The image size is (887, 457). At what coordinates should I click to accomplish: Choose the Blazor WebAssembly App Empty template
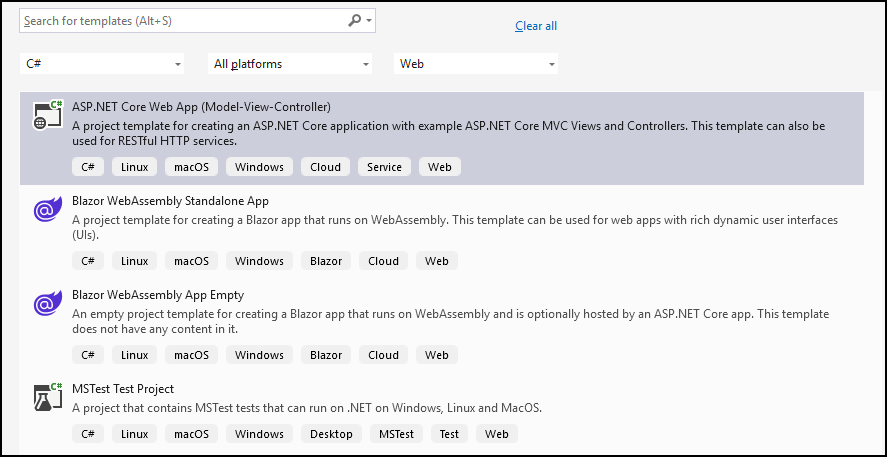[x=158, y=295]
